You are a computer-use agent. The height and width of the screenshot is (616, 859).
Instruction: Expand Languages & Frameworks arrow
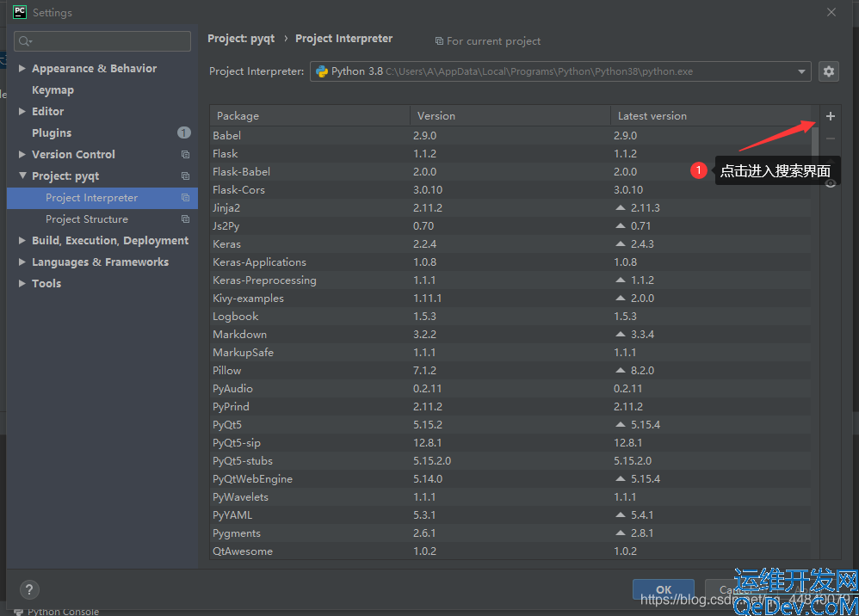point(22,262)
